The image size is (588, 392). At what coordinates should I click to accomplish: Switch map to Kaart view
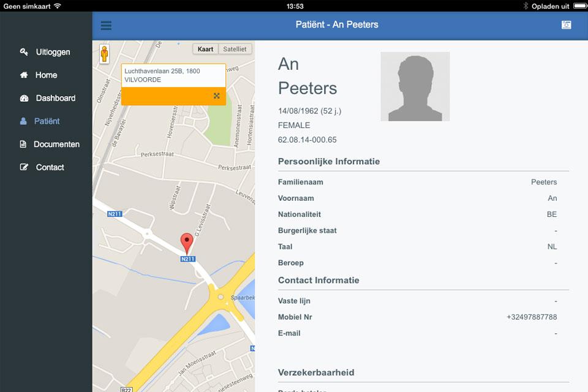(x=206, y=49)
